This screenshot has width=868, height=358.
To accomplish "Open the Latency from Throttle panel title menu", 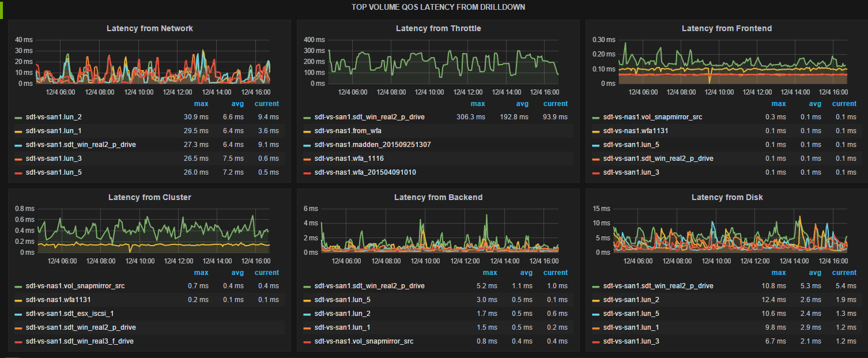I will [438, 28].
